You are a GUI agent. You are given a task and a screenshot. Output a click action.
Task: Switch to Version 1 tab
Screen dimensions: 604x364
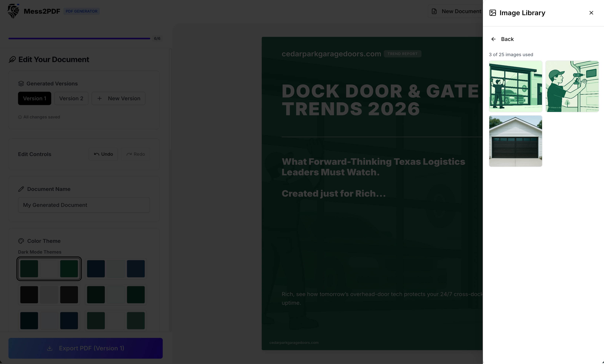point(35,98)
